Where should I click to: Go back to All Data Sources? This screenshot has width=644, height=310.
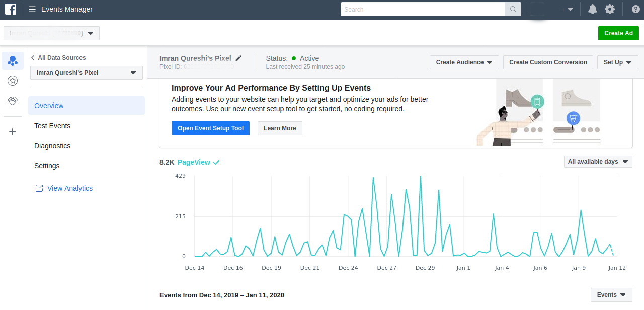click(58, 58)
